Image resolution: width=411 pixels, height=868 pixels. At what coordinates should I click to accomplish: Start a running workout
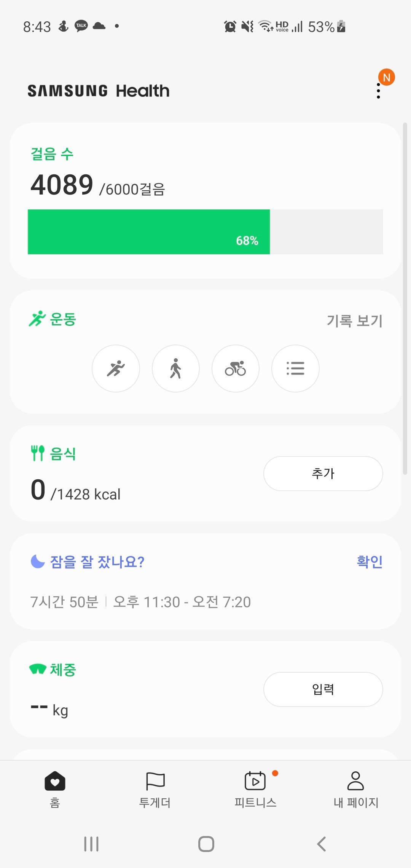116,369
